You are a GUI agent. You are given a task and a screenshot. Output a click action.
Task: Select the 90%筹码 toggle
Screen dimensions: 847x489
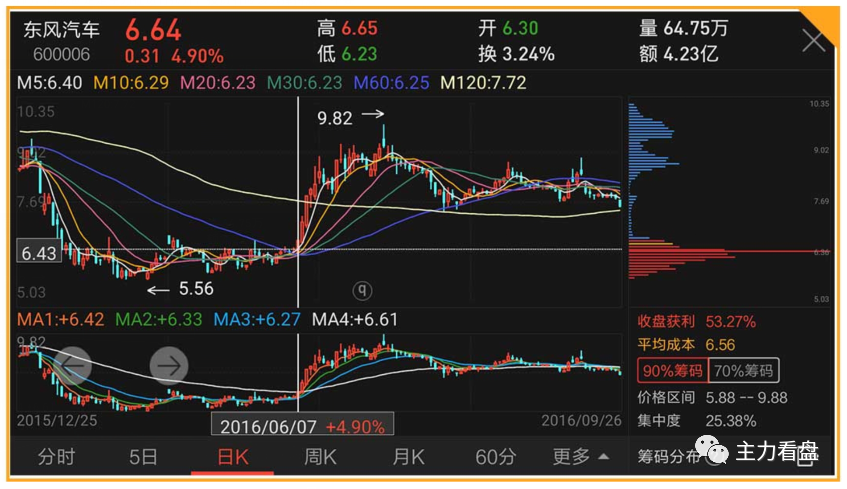(x=673, y=371)
